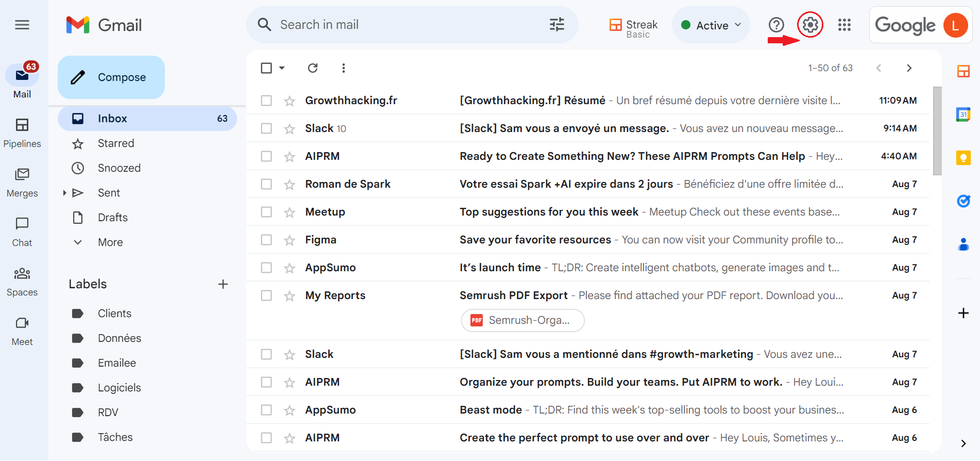The height and width of the screenshot is (461, 980).
Task: Open email "Votre essai Spark +AI expire"
Action: coord(588,184)
